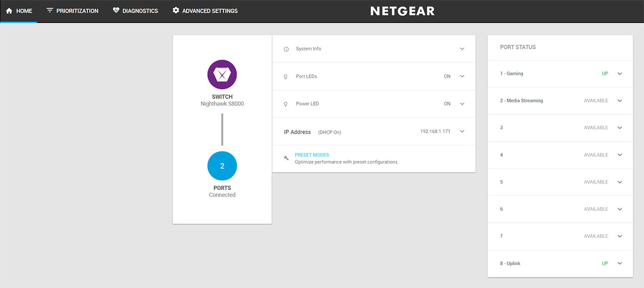
Task: Click the UP status for Gaming port
Action: [605, 73]
